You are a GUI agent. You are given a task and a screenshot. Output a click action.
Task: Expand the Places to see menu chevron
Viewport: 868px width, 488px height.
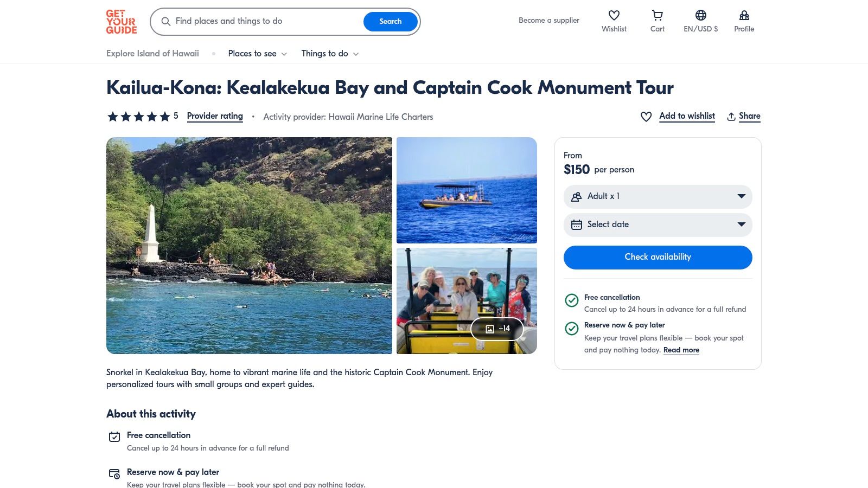point(284,54)
